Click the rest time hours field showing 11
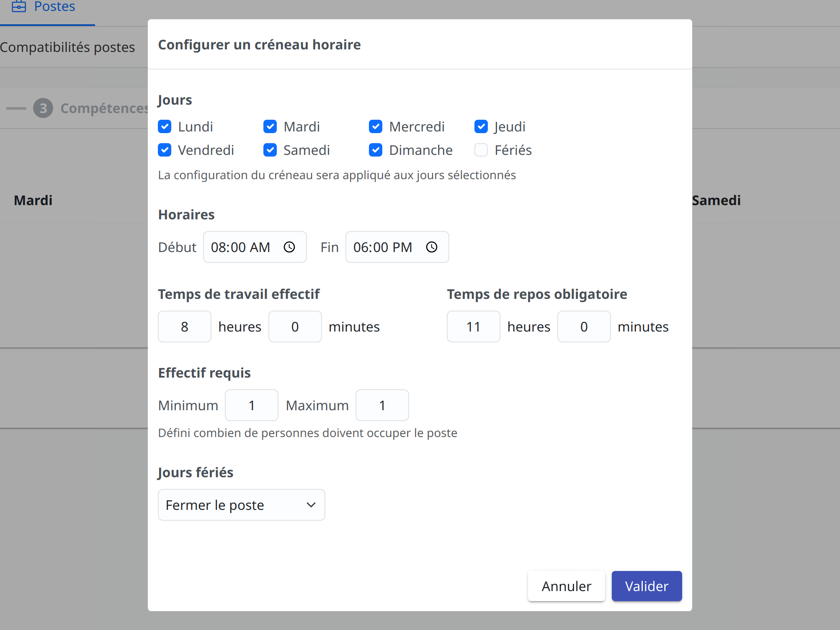The width and height of the screenshot is (840, 630). [x=473, y=327]
